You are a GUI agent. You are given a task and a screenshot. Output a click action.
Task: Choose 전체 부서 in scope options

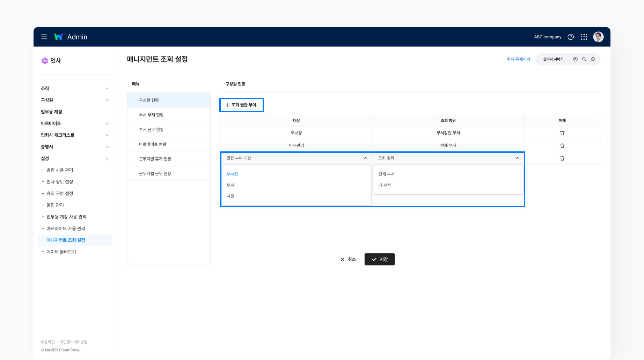[386, 174]
